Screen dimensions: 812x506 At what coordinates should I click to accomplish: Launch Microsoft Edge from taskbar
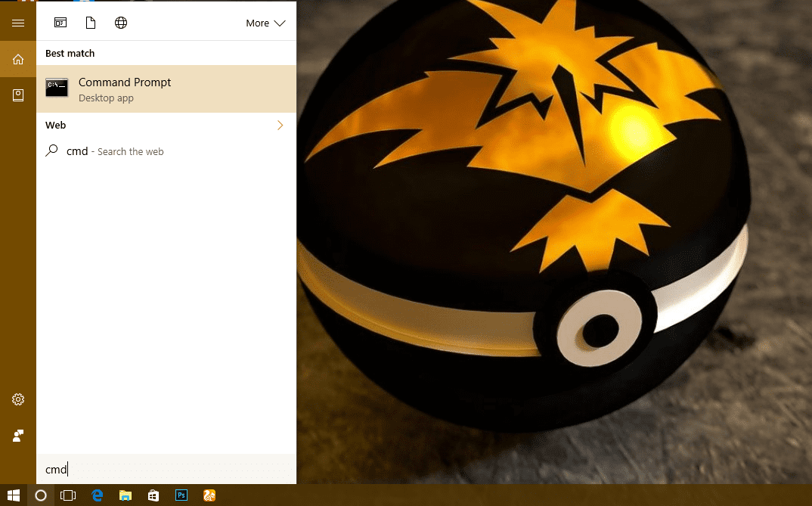(x=97, y=495)
